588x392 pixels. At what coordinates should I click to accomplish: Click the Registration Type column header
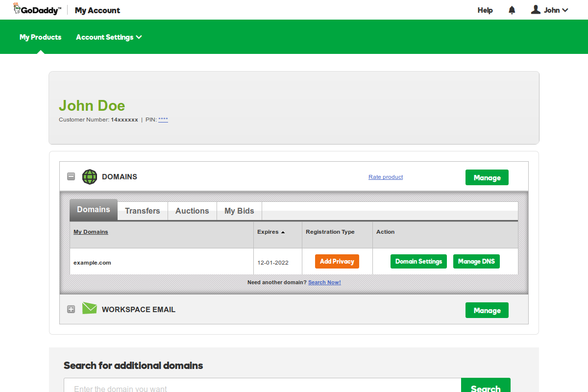330,232
